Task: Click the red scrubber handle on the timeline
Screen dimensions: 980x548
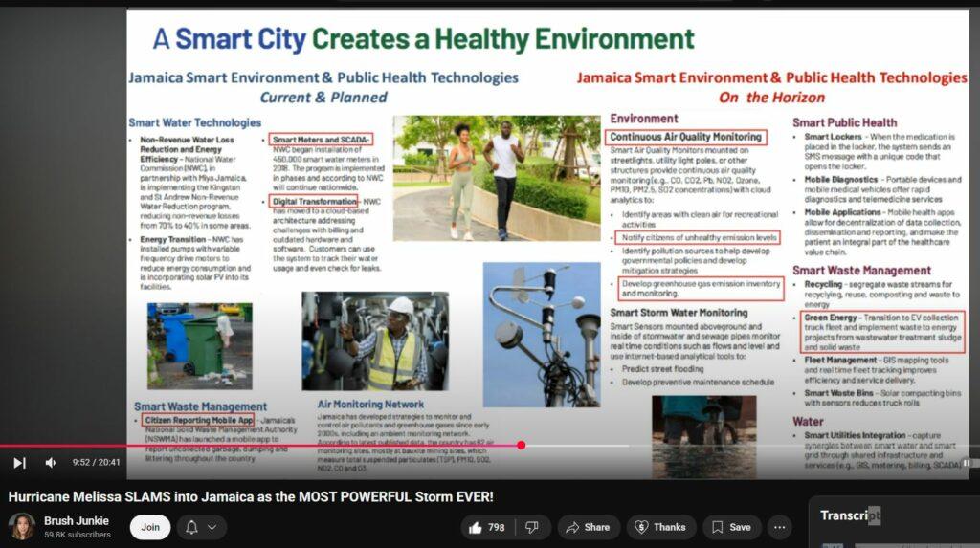Action: point(521,445)
